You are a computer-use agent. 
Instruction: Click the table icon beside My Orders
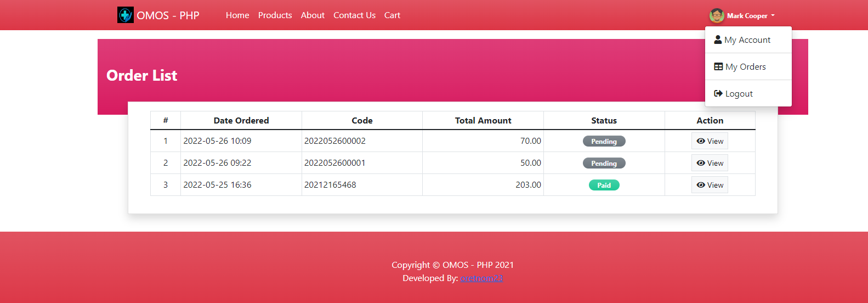click(x=718, y=66)
